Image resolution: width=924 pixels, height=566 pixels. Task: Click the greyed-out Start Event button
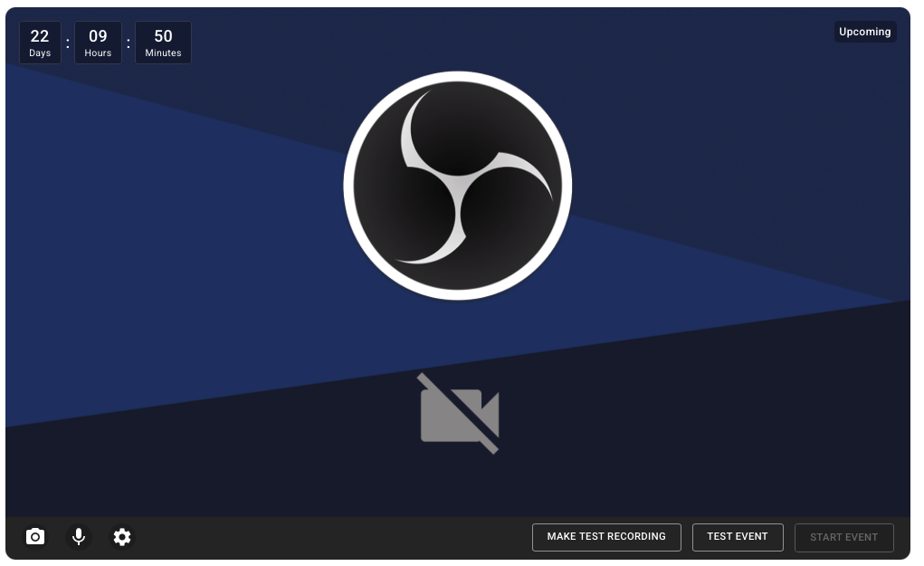point(843,537)
